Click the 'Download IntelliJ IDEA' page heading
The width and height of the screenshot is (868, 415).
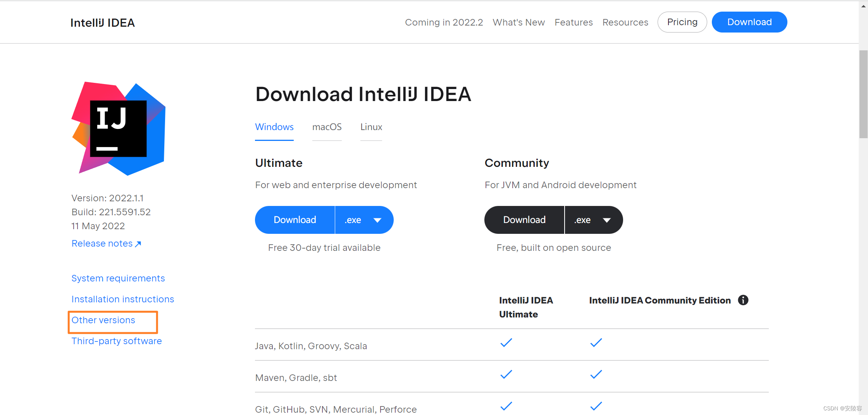click(x=363, y=94)
